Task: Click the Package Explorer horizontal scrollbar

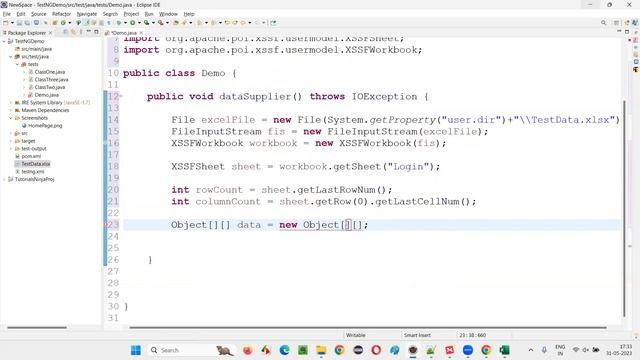Action: pos(37,327)
